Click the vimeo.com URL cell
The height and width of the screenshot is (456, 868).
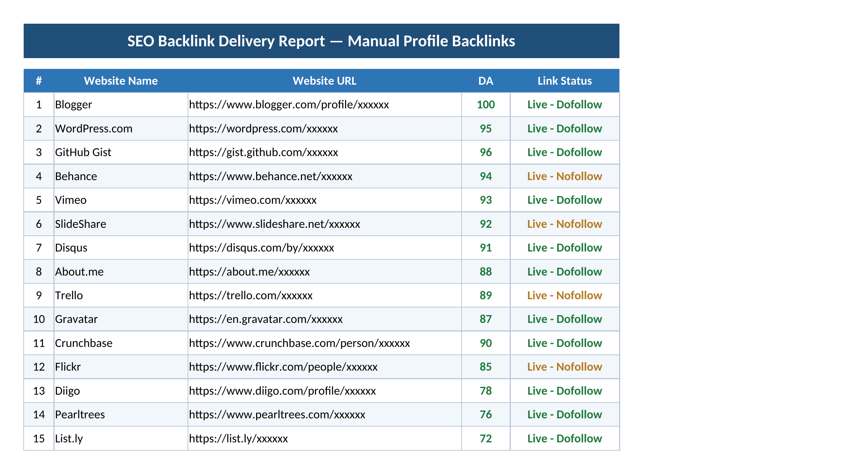[325, 200]
